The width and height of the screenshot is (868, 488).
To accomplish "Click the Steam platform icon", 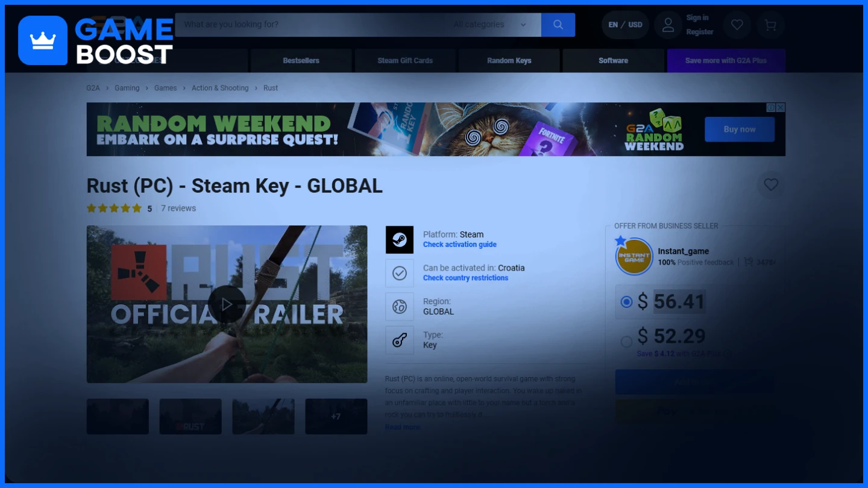I will point(400,240).
